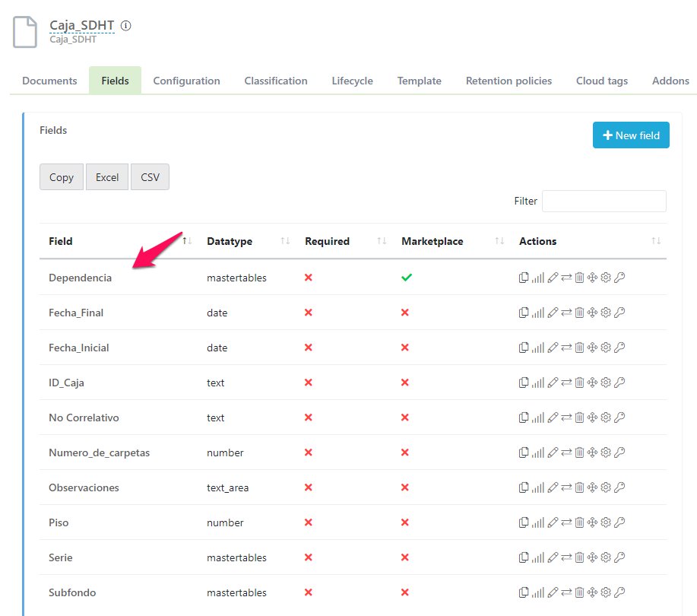Click the New field button
The image size is (697, 616).
point(631,135)
